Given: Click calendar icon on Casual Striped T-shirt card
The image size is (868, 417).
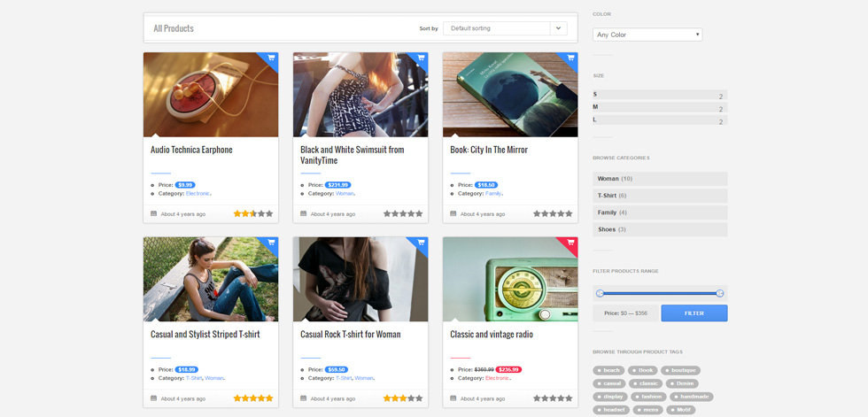Looking at the screenshot, I should pyautogui.click(x=154, y=398).
